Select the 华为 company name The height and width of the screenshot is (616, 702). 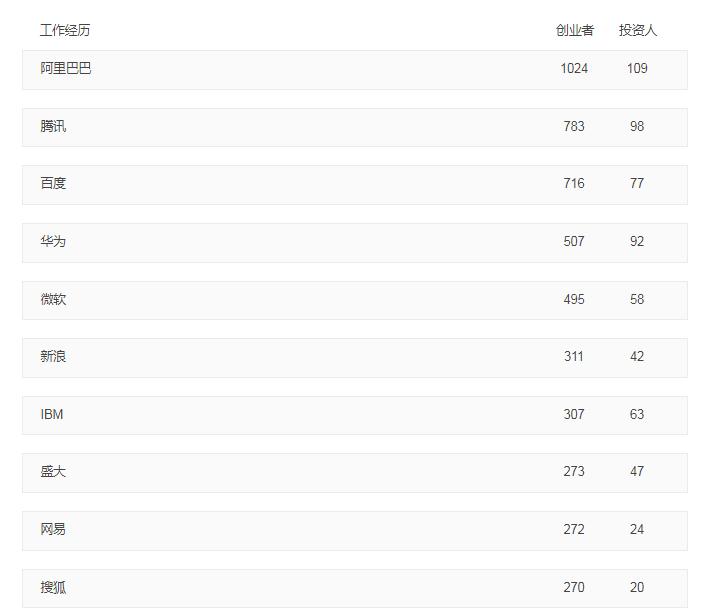pyautogui.click(x=54, y=242)
